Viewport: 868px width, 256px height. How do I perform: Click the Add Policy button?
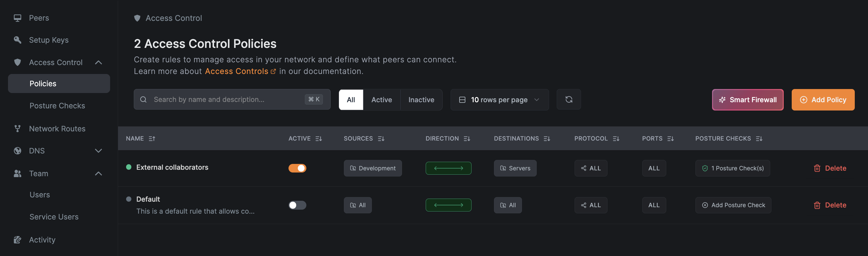(822, 100)
